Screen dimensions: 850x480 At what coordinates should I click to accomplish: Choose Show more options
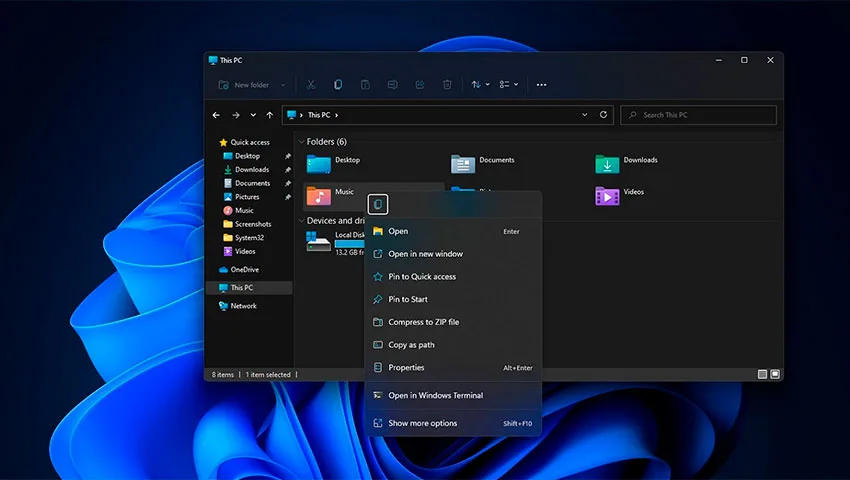[x=453, y=424]
